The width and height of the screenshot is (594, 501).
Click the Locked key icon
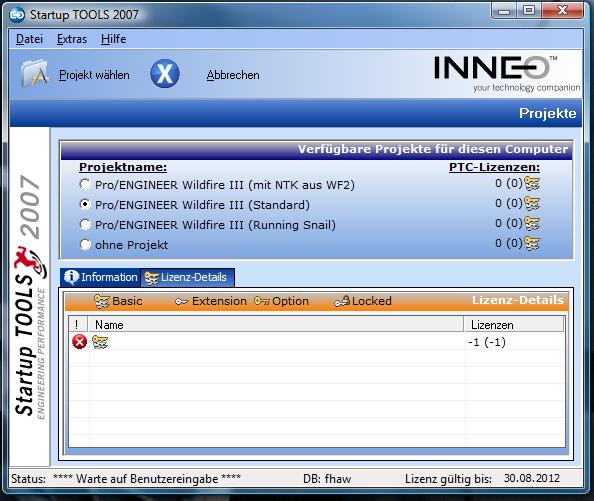click(342, 301)
